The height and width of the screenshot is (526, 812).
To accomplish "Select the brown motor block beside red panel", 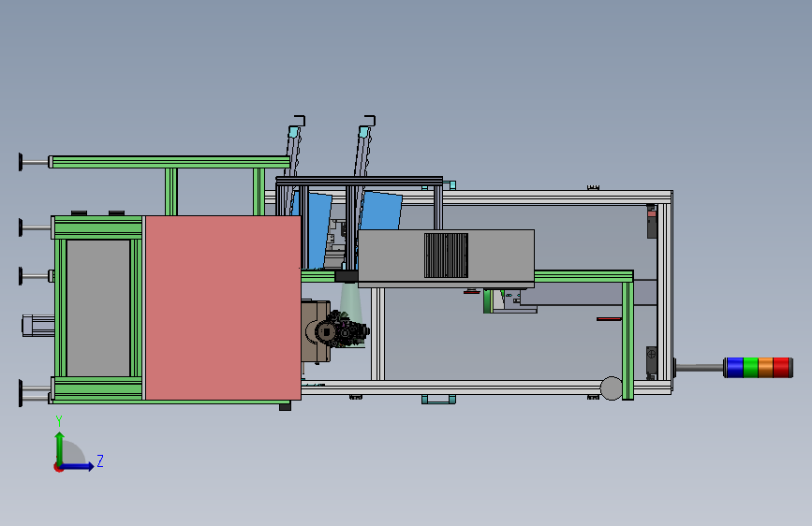I will (x=316, y=331).
